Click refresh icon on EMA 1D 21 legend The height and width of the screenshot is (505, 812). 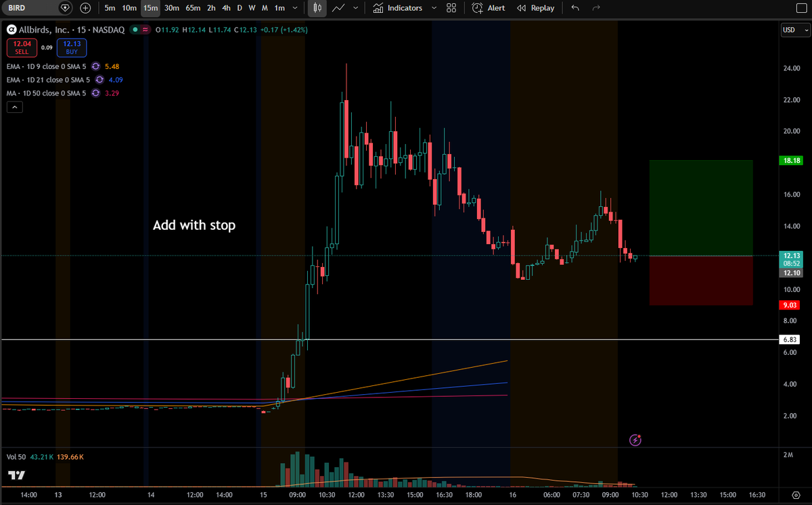pos(99,80)
